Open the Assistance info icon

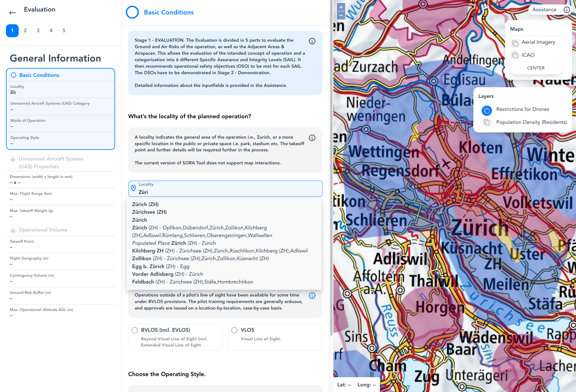(567, 10)
